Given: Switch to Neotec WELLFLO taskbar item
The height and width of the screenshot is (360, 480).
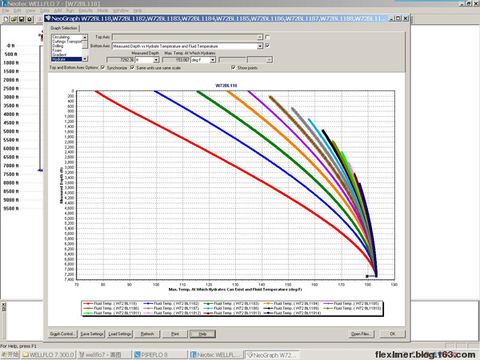Looking at the screenshot, I should point(216,355).
